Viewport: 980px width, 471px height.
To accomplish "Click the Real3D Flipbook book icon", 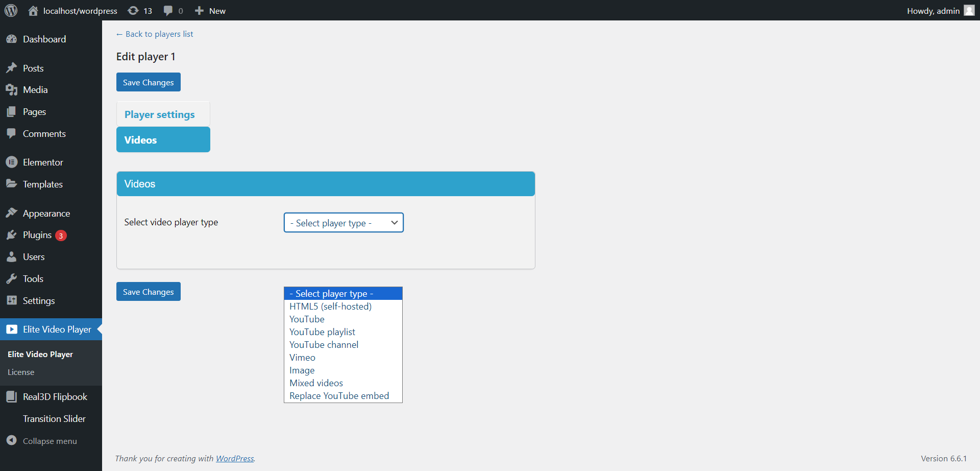I will point(12,397).
